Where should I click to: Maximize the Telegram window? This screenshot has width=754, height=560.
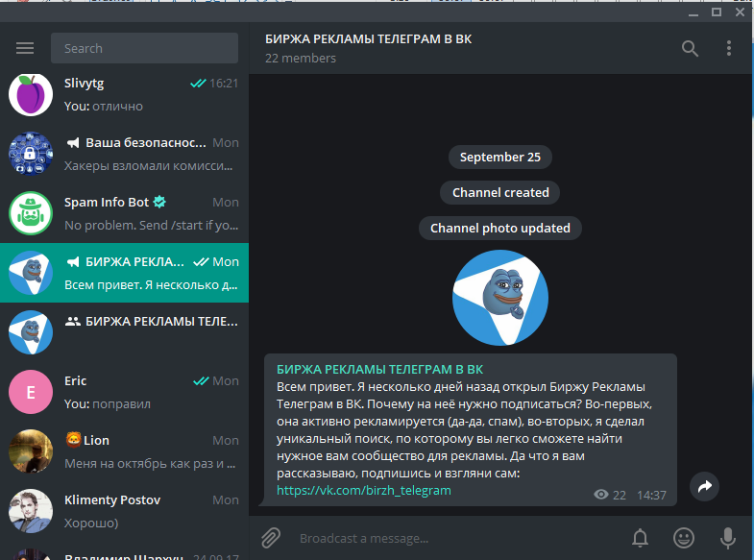pyautogui.click(x=717, y=12)
